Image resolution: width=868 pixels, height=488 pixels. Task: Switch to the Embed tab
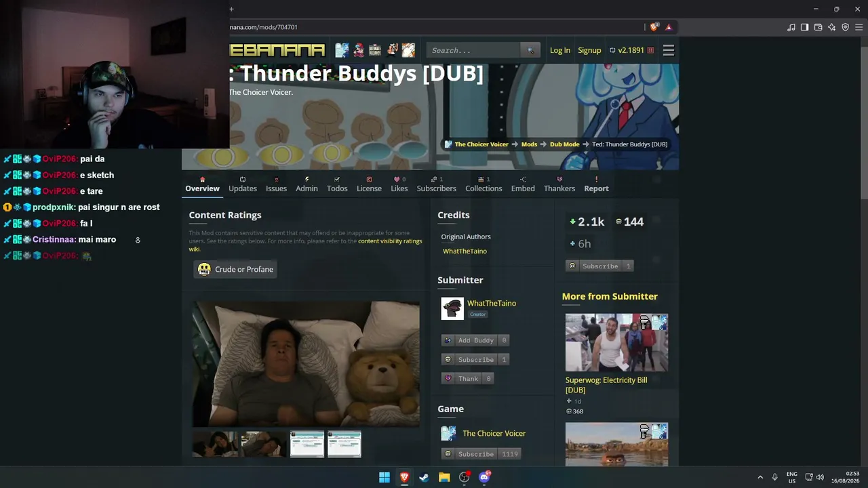pyautogui.click(x=523, y=184)
